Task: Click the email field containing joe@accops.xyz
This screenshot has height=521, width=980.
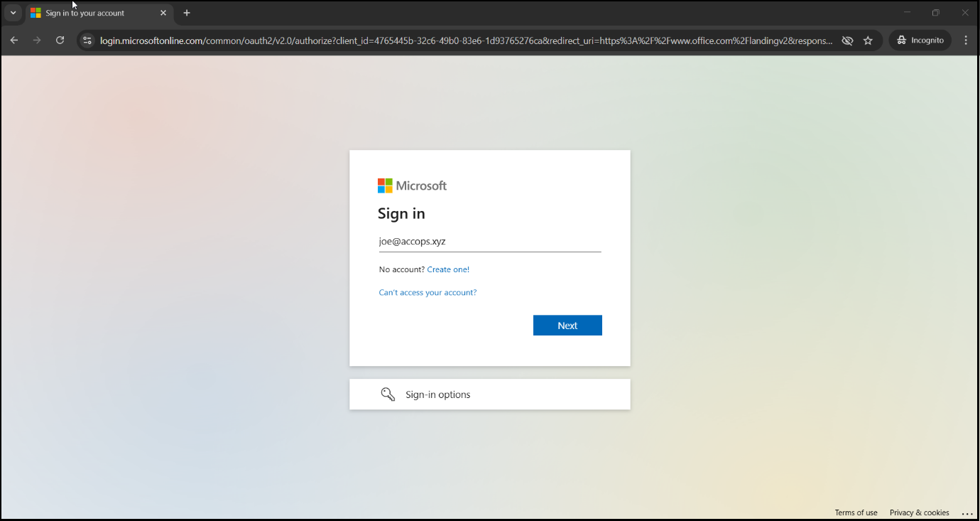Action: coord(489,242)
